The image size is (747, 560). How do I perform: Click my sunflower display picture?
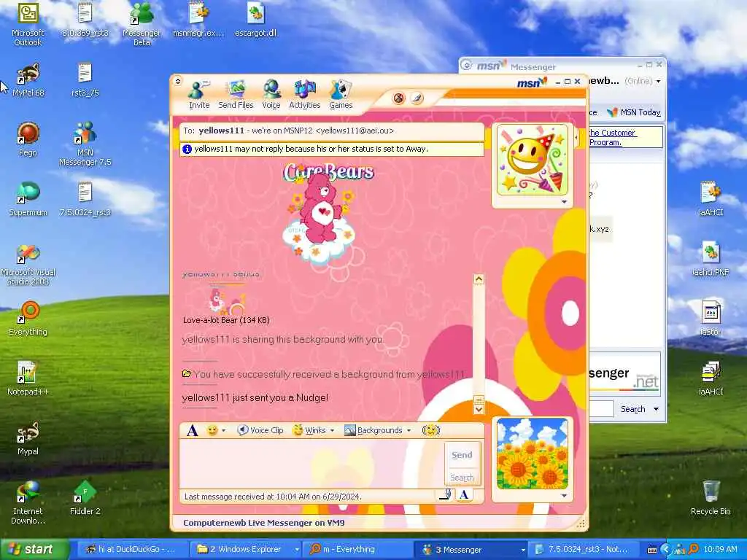click(532, 454)
